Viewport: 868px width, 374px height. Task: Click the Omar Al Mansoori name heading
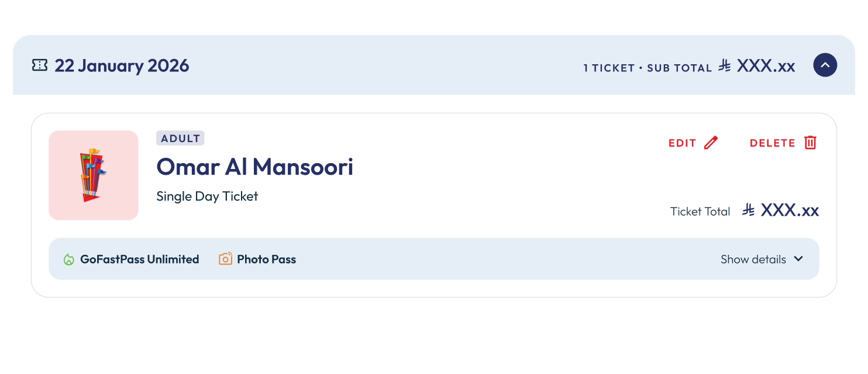click(x=254, y=167)
